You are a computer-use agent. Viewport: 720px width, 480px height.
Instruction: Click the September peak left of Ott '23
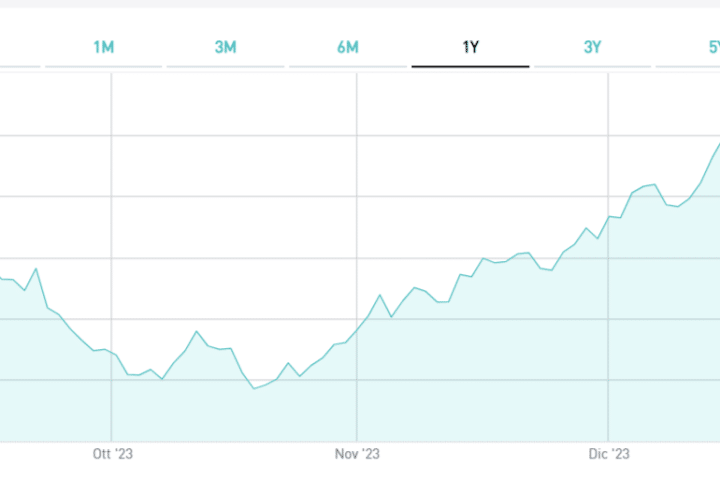point(37,269)
